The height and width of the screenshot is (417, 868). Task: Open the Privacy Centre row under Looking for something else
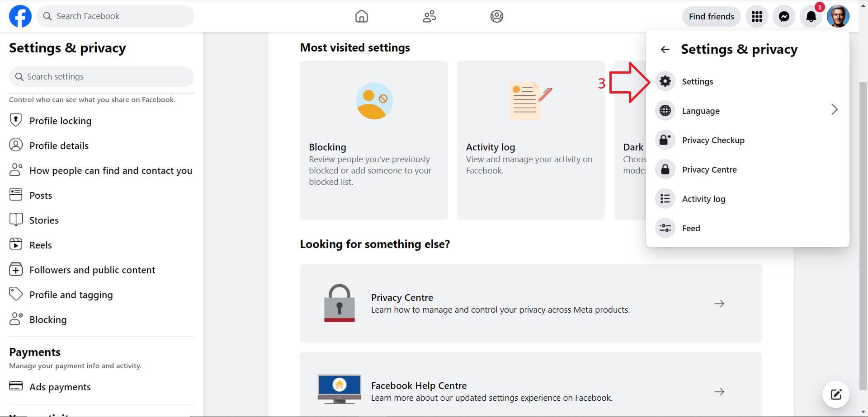531,304
